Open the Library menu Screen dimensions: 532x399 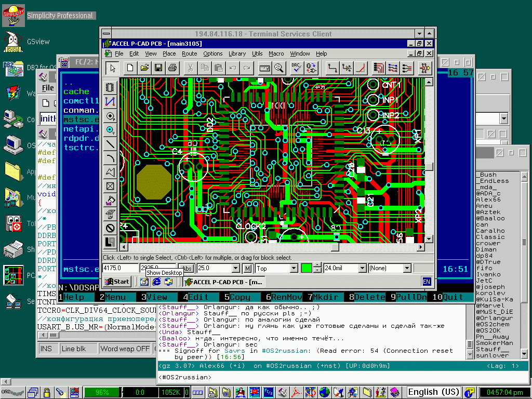click(x=237, y=54)
